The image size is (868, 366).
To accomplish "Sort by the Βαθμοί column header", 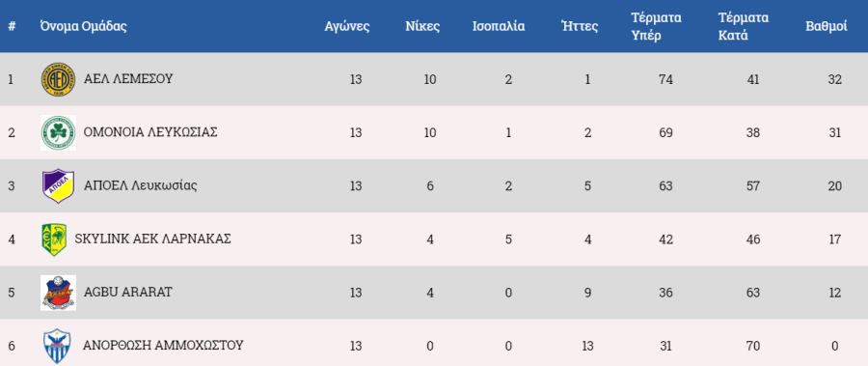I will point(827,26).
